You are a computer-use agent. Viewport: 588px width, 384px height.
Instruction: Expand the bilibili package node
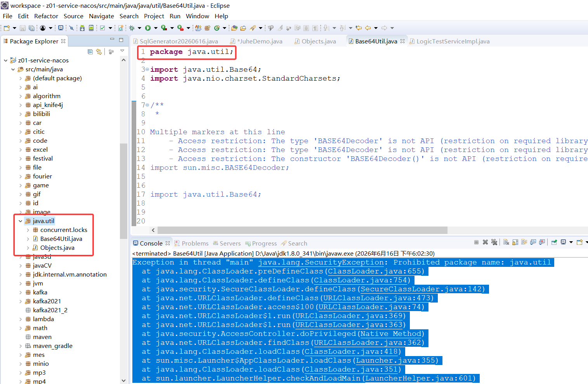click(x=21, y=114)
